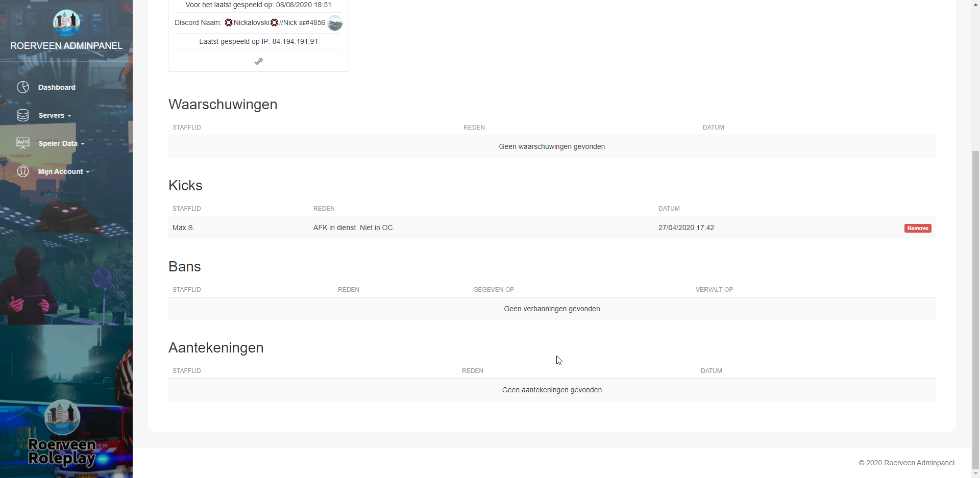Click the Roerveen Roleplay logo in sidebar bottom
Image resolution: width=980 pixels, height=478 pixels.
click(x=63, y=434)
